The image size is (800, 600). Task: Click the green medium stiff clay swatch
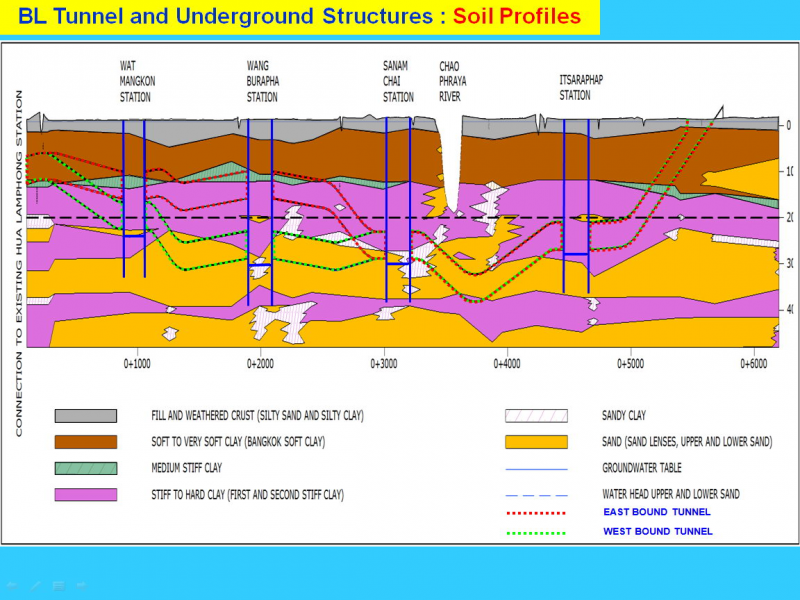click(85, 467)
